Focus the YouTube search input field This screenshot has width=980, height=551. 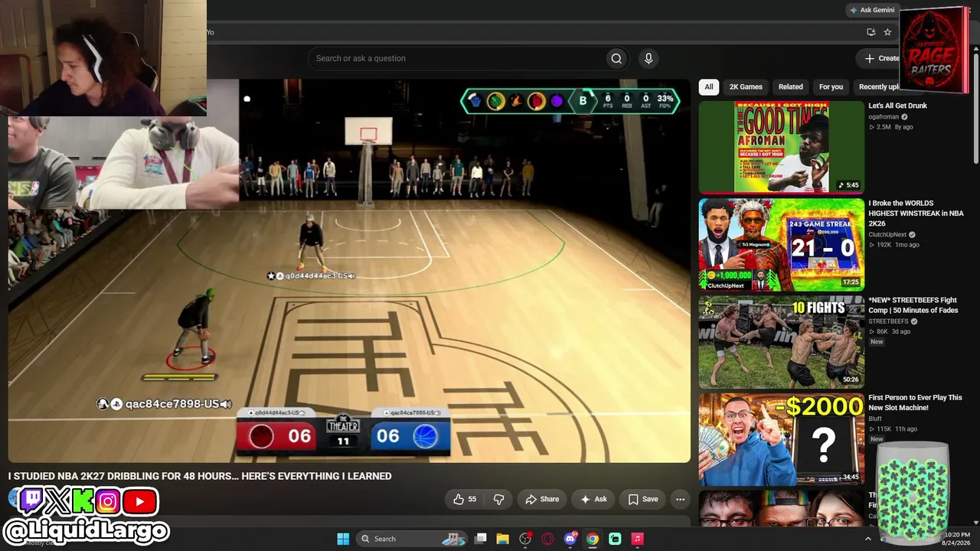456,58
